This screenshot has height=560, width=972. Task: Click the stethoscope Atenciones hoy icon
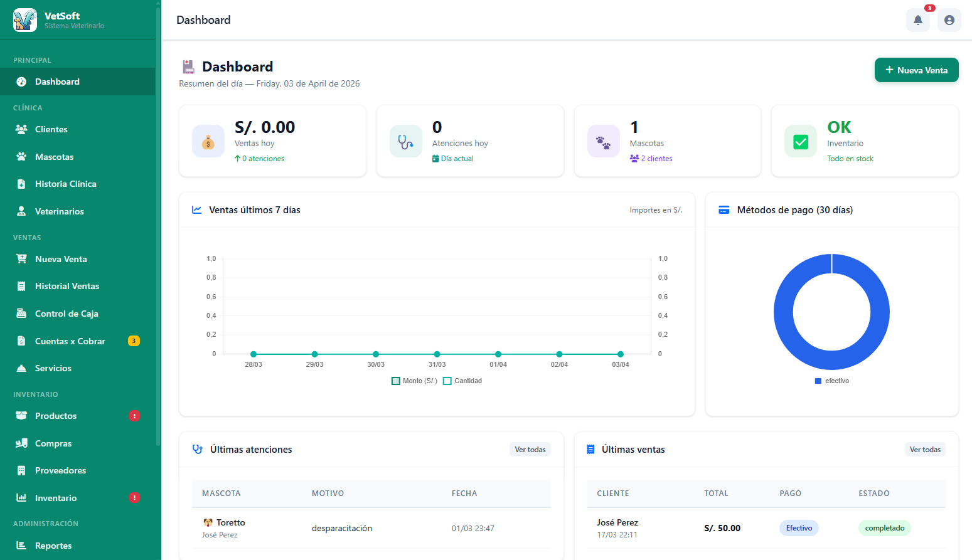pyautogui.click(x=406, y=141)
